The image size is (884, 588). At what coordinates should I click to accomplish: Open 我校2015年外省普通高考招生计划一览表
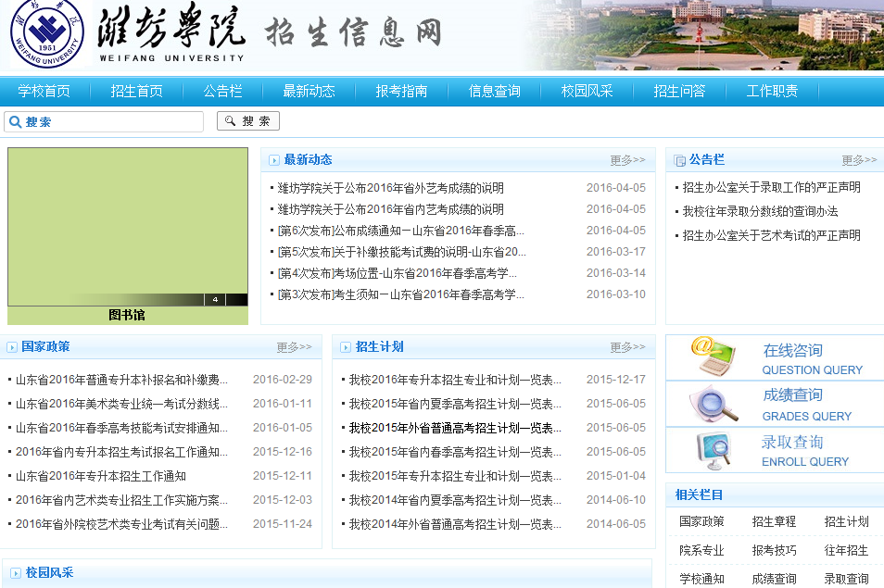(455, 428)
